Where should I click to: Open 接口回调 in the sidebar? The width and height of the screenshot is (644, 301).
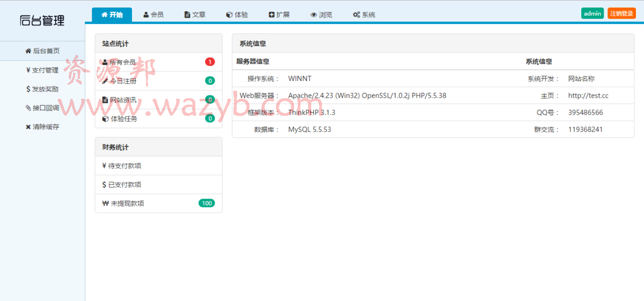pos(42,108)
